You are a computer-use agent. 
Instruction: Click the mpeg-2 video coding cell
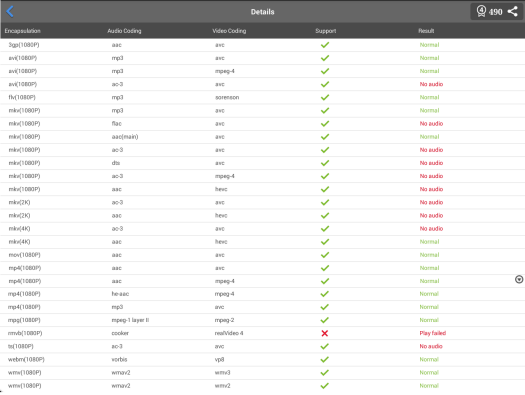pyautogui.click(x=224, y=320)
